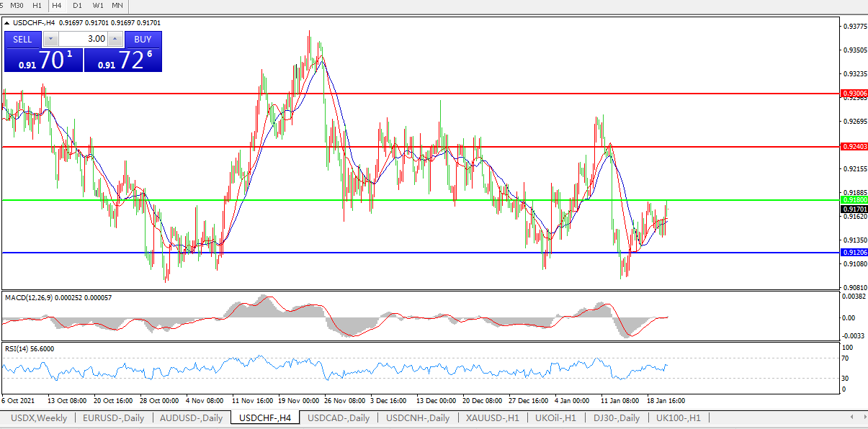The width and height of the screenshot is (868, 429).
Task: Choose the MN monthly timeframe
Action: click(x=117, y=5)
